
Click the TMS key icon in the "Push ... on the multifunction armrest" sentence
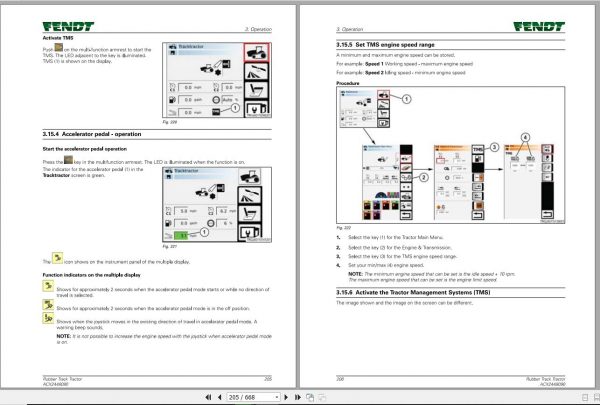(59, 47)
